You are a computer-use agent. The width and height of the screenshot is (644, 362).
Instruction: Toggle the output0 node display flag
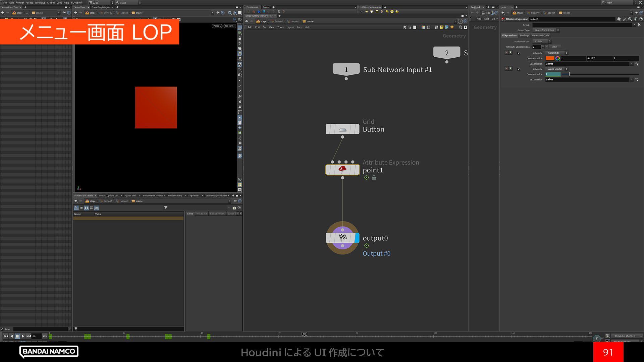coord(357,238)
